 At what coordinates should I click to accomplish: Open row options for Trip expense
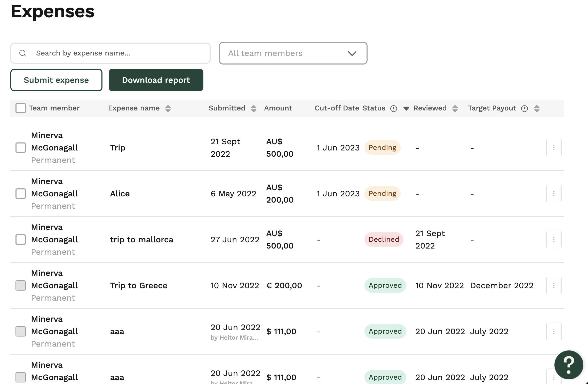[554, 148]
